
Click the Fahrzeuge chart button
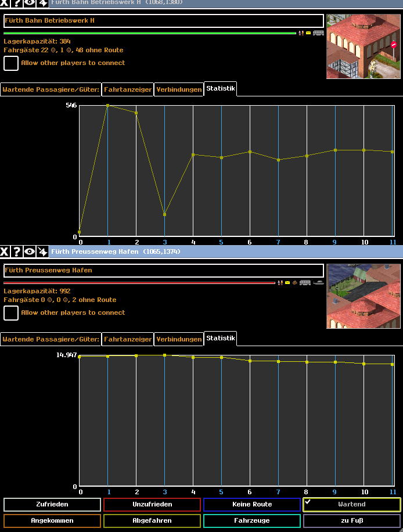251,521
